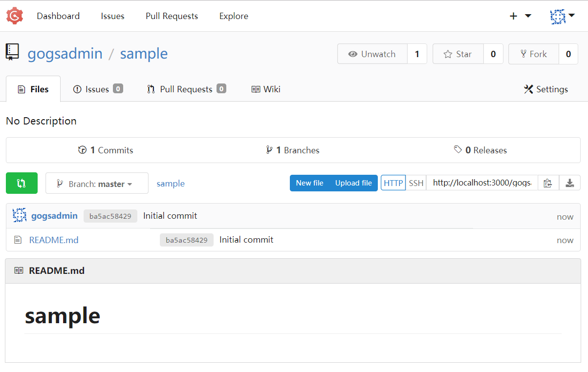Open the repository Issues tab
Image resolution: width=588 pixels, height=372 pixels.
(97, 89)
